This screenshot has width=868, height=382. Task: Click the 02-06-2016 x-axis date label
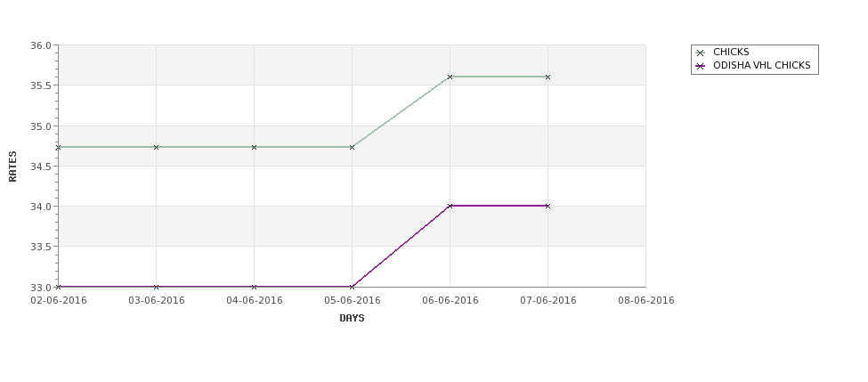(59, 301)
